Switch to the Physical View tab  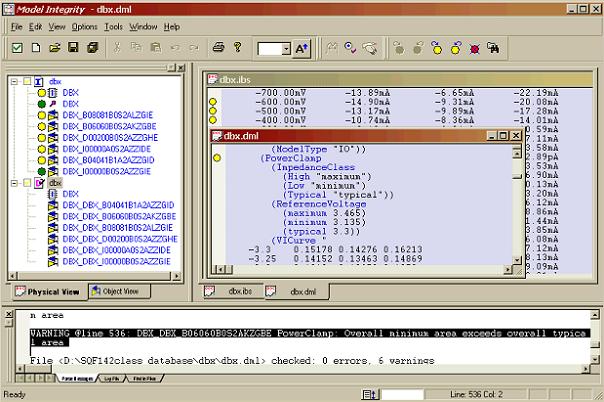48,292
